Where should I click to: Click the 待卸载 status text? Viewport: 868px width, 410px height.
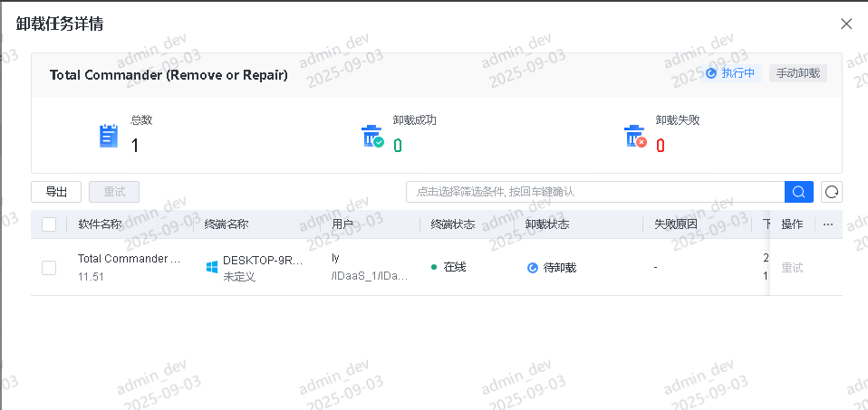(560, 268)
